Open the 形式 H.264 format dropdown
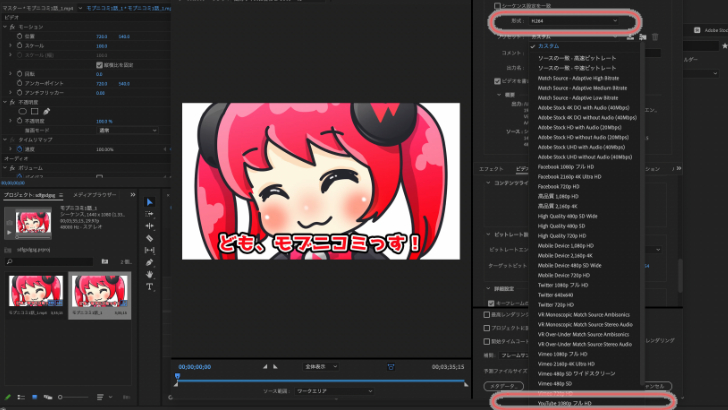The image size is (728, 410). [x=574, y=21]
